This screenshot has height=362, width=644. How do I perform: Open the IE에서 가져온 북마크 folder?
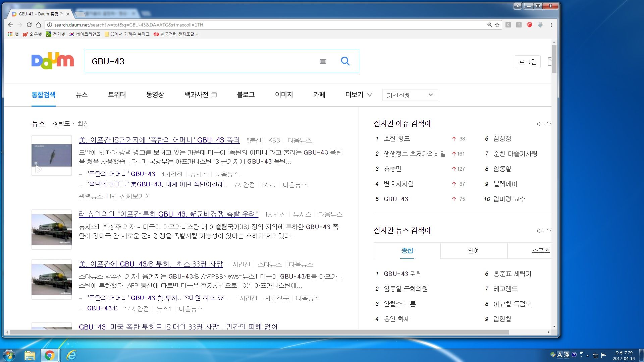[127, 34]
